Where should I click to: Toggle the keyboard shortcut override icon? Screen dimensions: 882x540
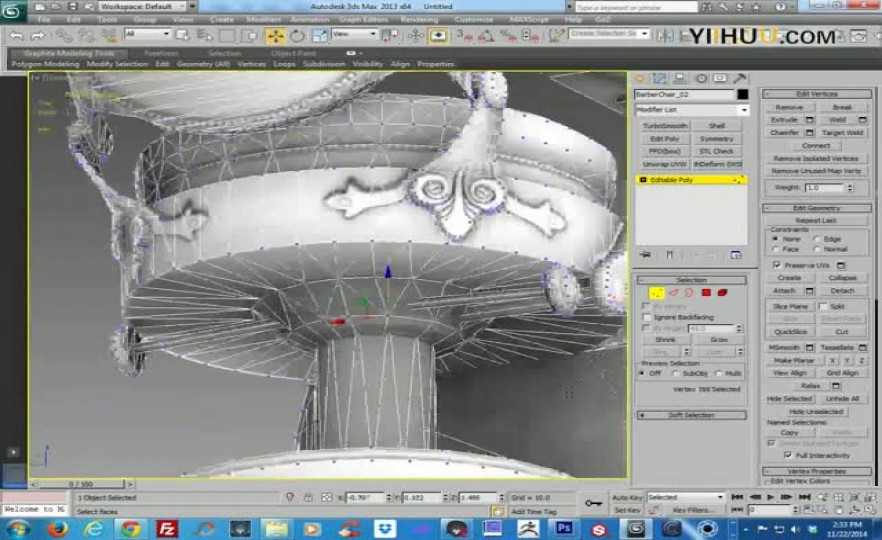tap(439, 36)
